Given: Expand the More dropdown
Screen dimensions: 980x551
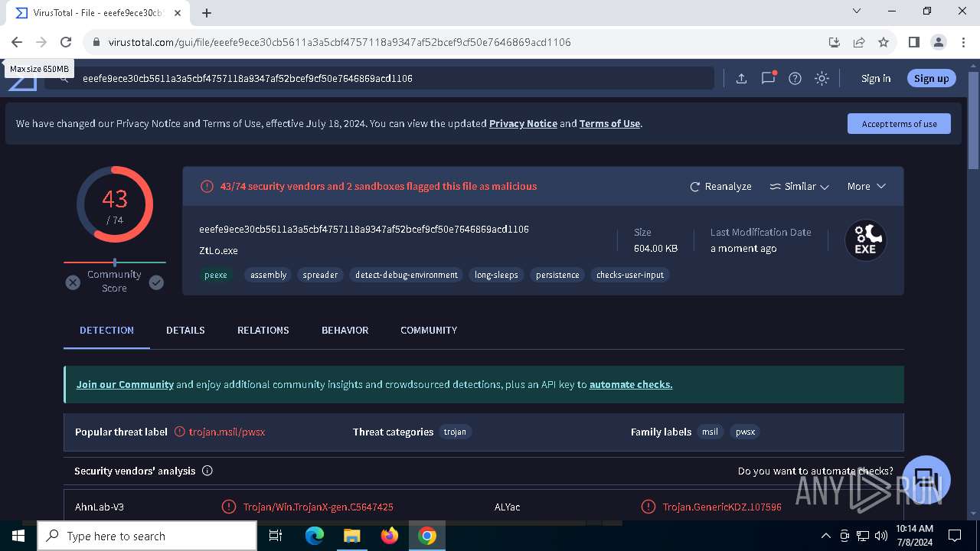Looking at the screenshot, I should [x=866, y=186].
